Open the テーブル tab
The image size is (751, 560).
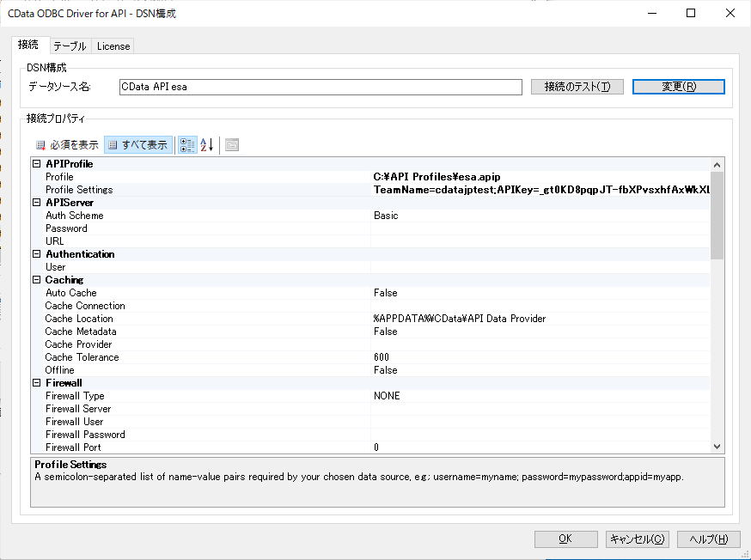[x=69, y=46]
